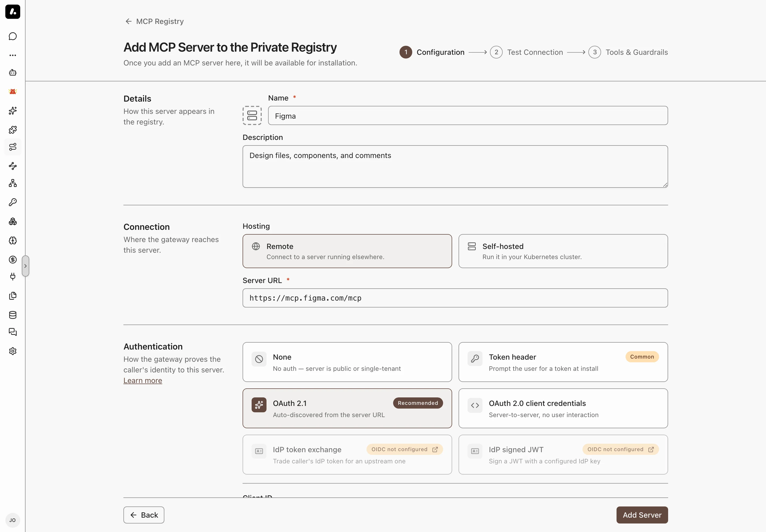
Task: Open OIDC not configured link on IdP signed JWT
Action: [620, 450]
